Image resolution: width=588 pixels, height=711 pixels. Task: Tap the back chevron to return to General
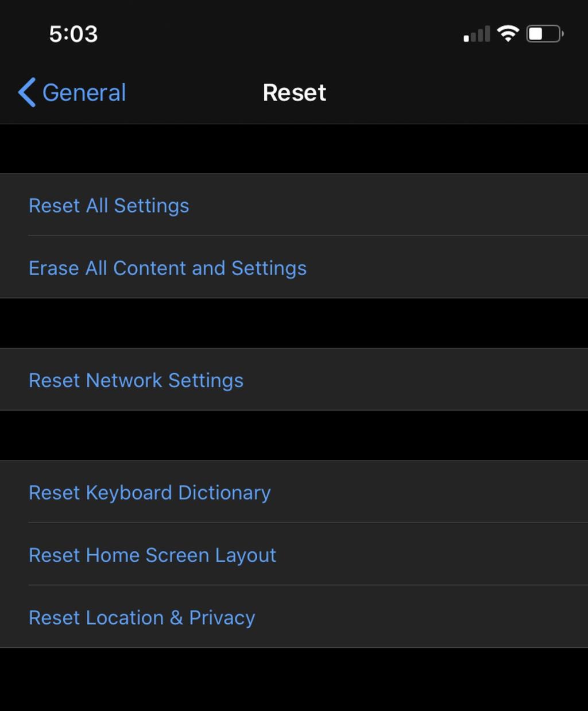point(25,92)
